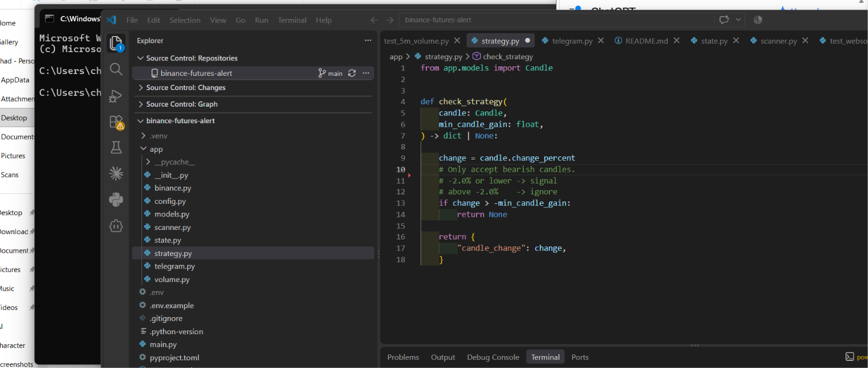Click the grey layout icon in title bar
Viewport: 868px width, 368px height.
click(757, 20)
